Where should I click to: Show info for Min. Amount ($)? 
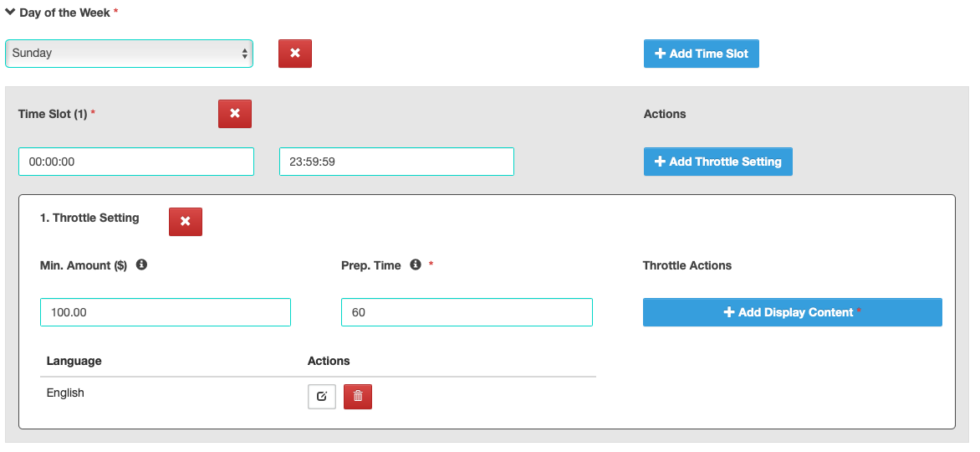click(142, 265)
